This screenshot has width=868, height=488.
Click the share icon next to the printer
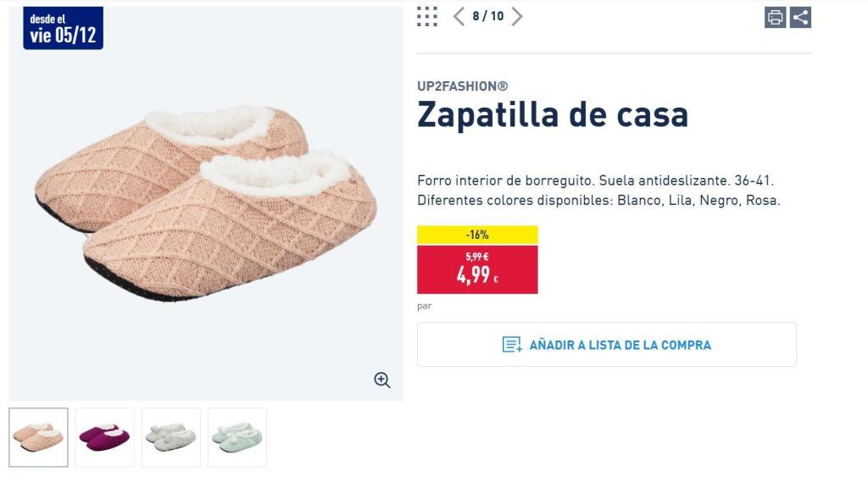802,16
